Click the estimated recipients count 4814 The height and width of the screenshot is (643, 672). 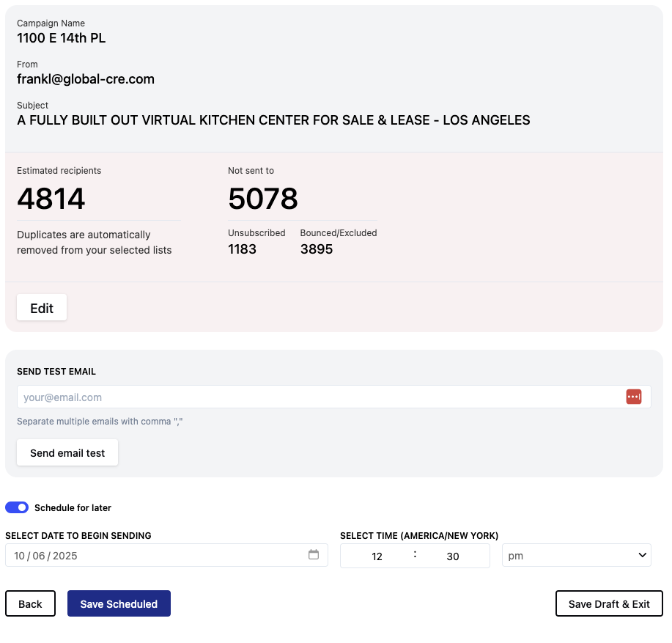tap(51, 199)
